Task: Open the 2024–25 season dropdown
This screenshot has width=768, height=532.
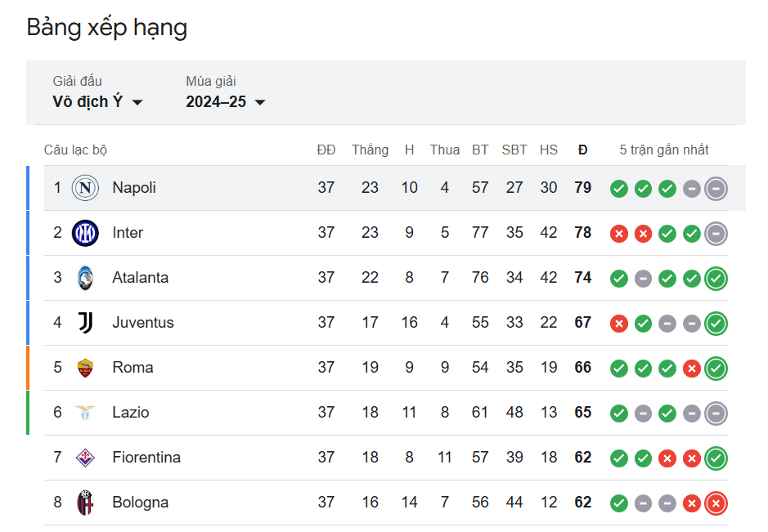Action: (225, 102)
